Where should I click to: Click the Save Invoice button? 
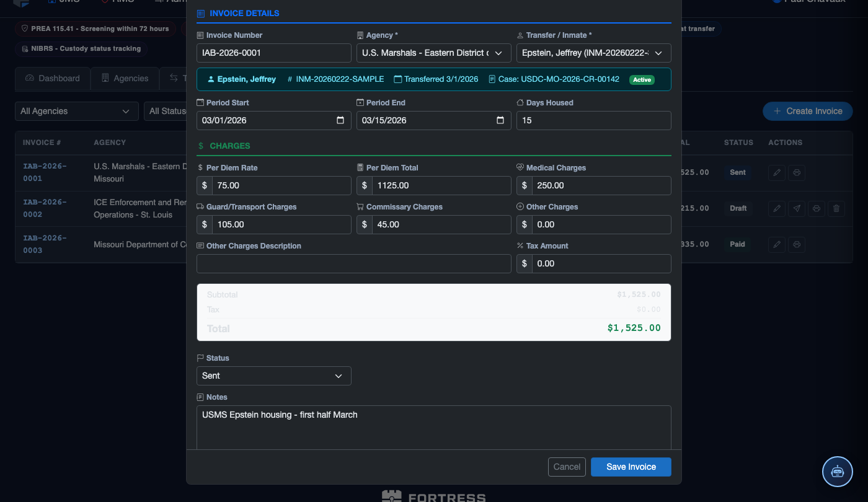(x=631, y=467)
